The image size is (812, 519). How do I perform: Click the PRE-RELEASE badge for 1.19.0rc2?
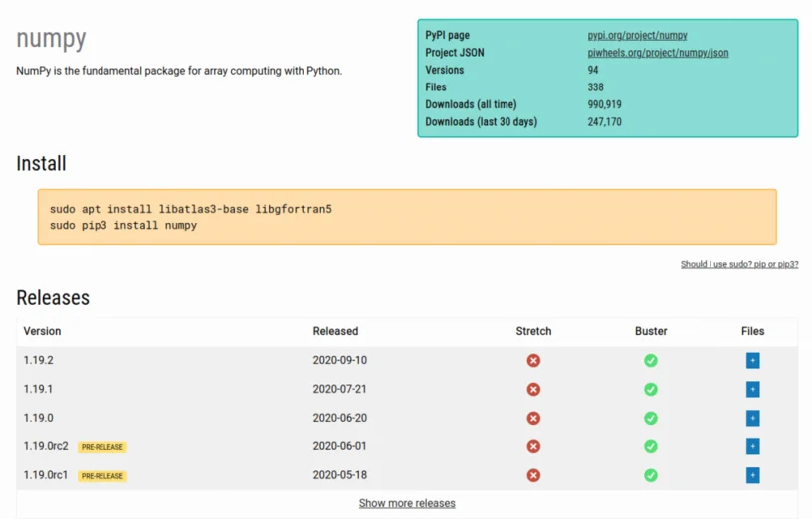pos(102,447)
